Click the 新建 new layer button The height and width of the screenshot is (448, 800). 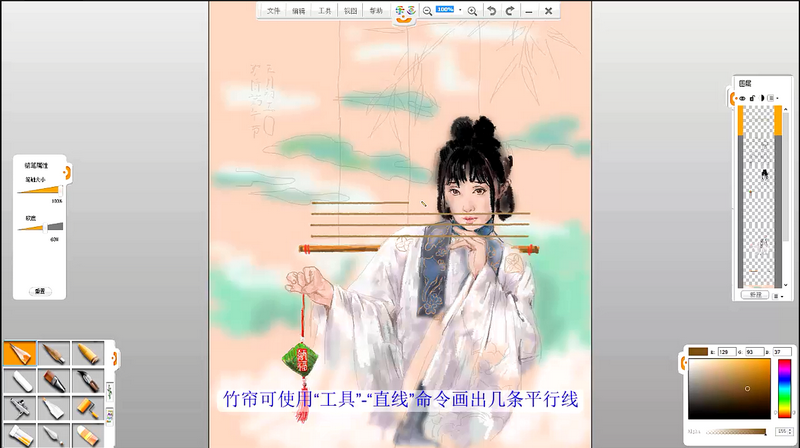pos(754,295)
